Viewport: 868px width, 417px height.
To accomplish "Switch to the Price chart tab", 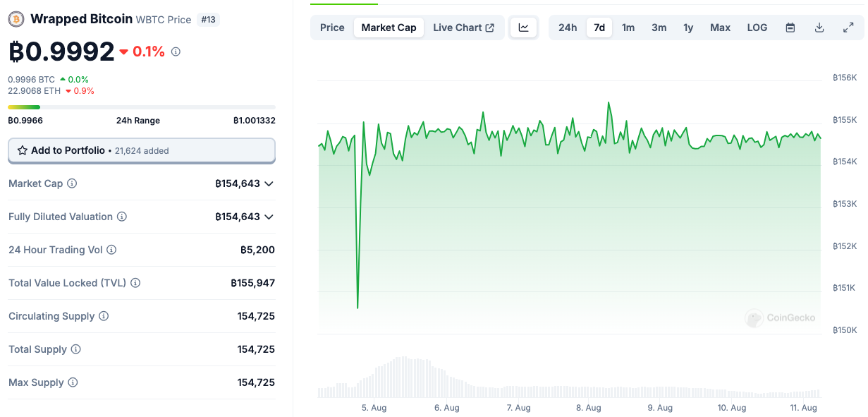I will point(332,28).
